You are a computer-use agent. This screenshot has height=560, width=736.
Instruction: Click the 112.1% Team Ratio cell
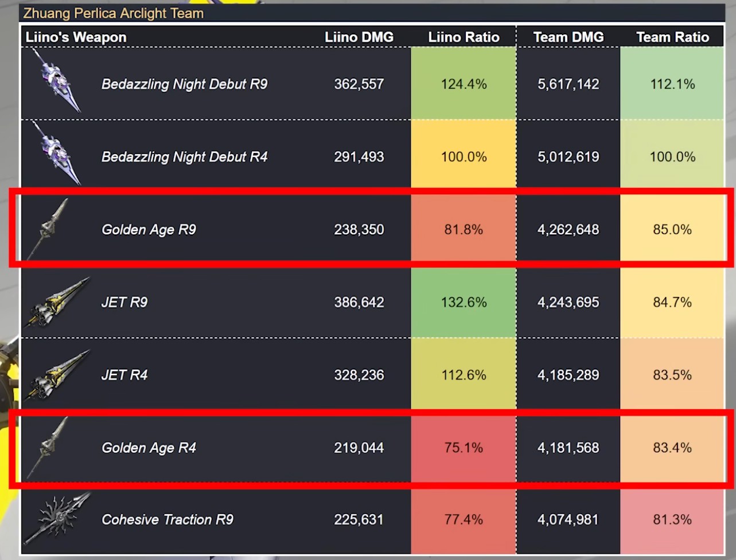pyautogui.click(x=672, y=84)
